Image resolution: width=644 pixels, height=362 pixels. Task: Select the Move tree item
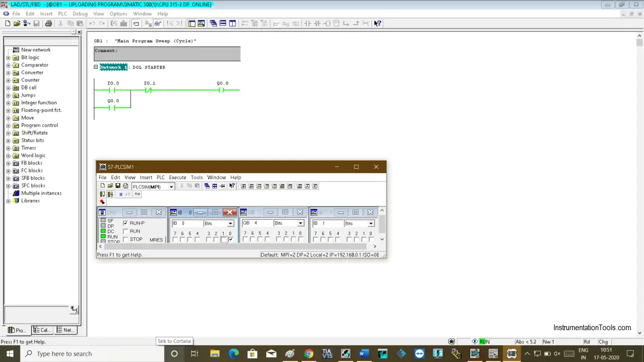[28, 118]
